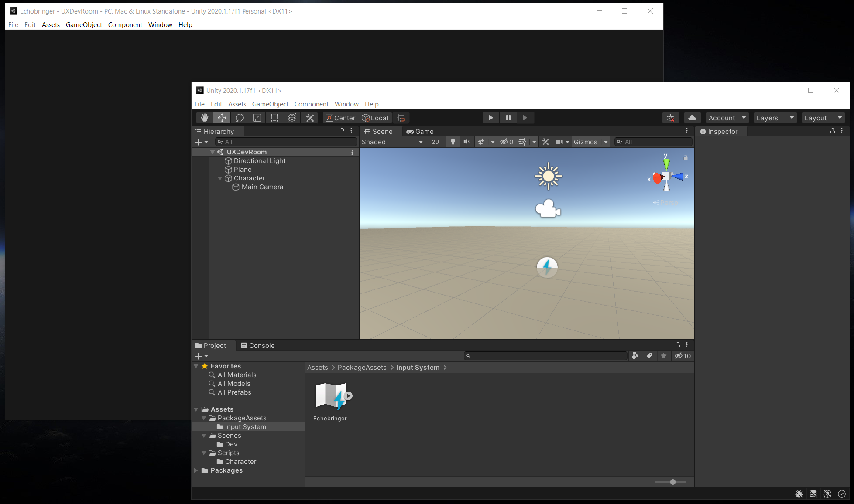The height and width of the screenshot is (504, 854).
Task: Toggle scene audio
Action: 467,142
